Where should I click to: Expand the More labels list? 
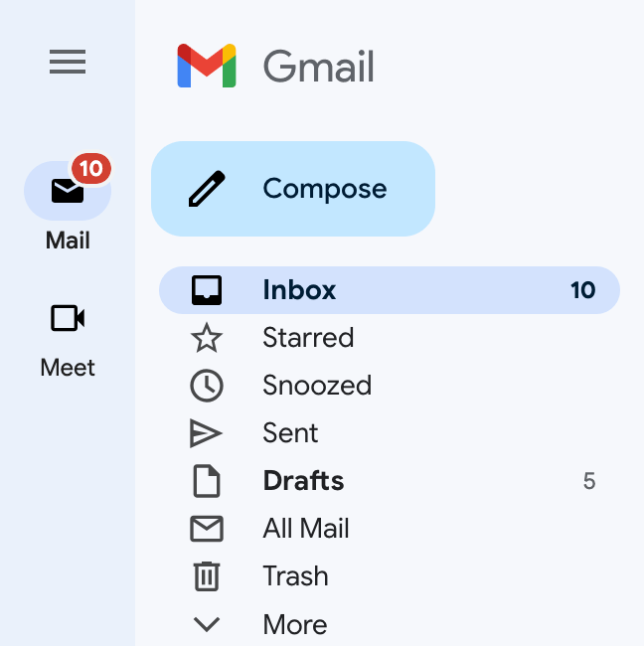(390, 624)
